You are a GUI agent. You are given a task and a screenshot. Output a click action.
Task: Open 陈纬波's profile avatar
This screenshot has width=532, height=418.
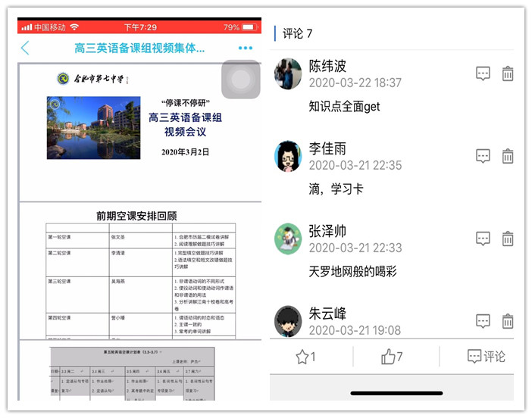[288, 74]
